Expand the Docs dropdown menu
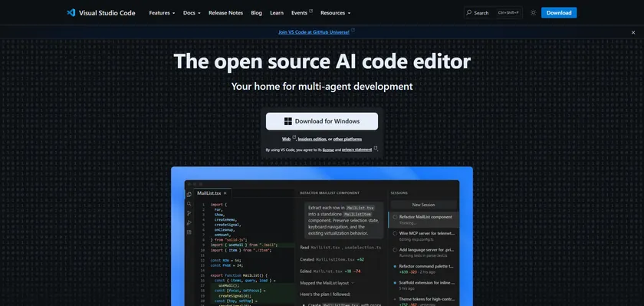This screenshot has width=644, height=306. (192, 13)
